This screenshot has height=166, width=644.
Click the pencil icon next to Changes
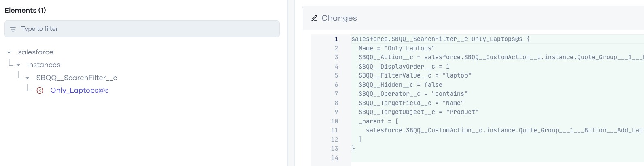pyautogui.click(x=314, y=18)
